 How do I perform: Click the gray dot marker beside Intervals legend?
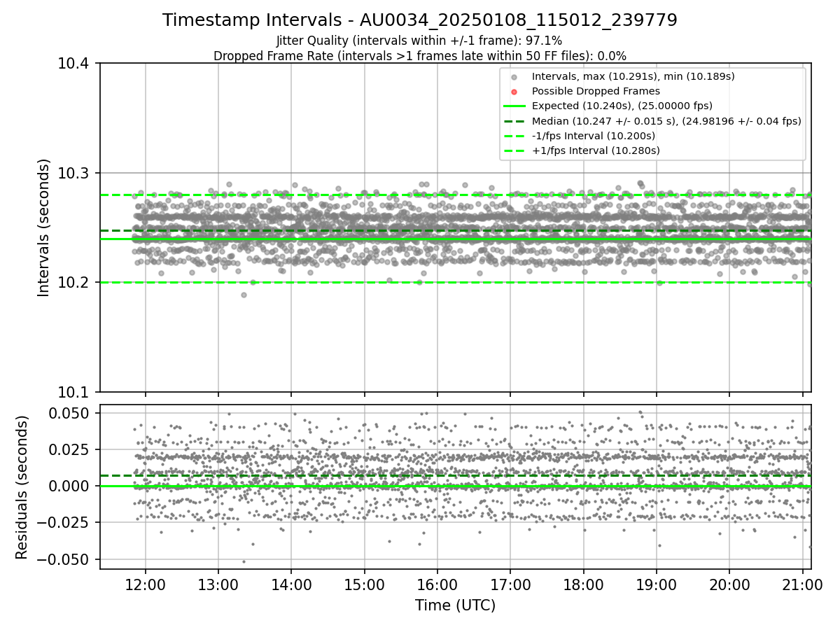coord(514,77)
